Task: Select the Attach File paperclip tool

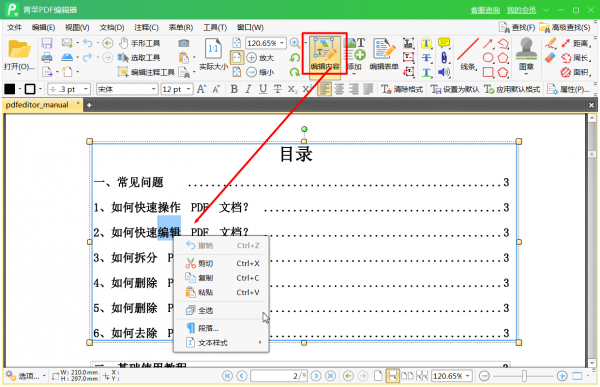Action: 444,58
